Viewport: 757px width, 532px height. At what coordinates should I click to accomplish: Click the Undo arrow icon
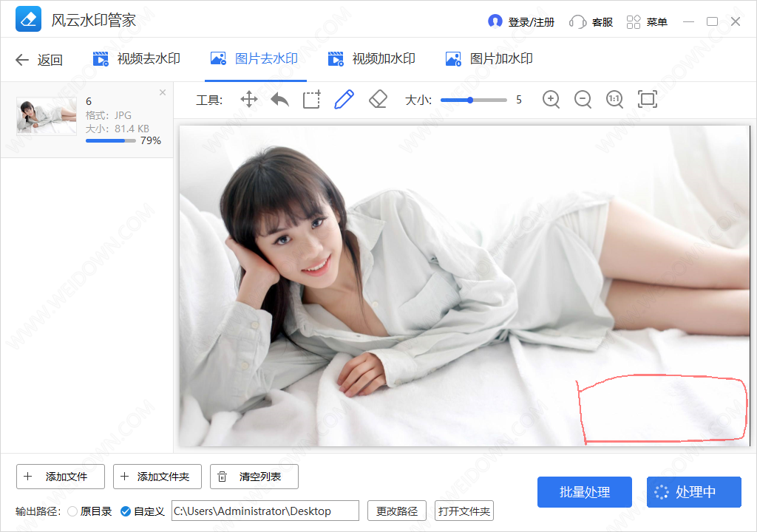pyautogui.click(x=279, y=99)
